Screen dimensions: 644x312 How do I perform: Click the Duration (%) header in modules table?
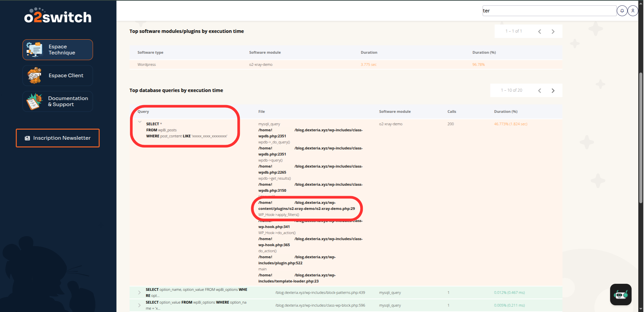(484, 52)
